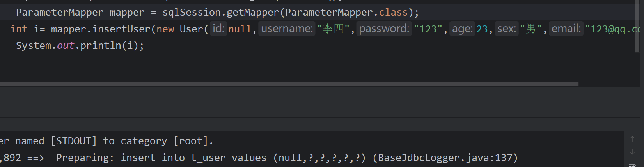Screen dimensions: 644x167
Task: Click the "age:" parameter hint
Action: (462, 29)
